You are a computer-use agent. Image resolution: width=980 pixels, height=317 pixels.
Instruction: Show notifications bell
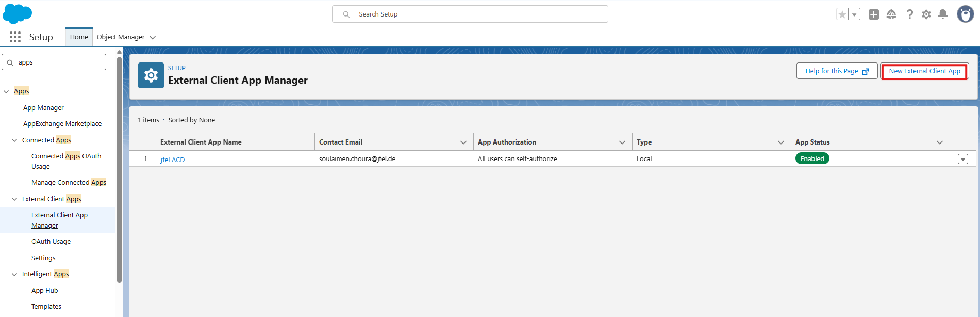click(x=943, y=14)
